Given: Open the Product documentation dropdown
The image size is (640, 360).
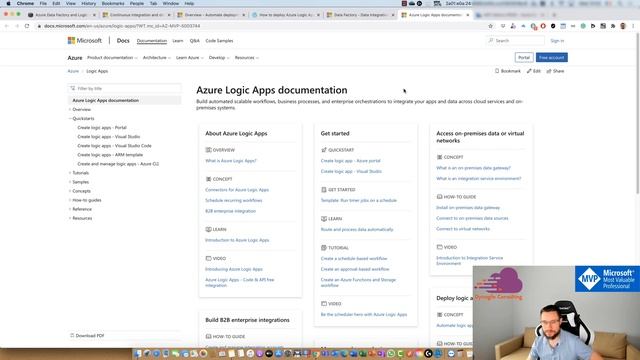Looking at the screenshot, I should pos(112,58).
